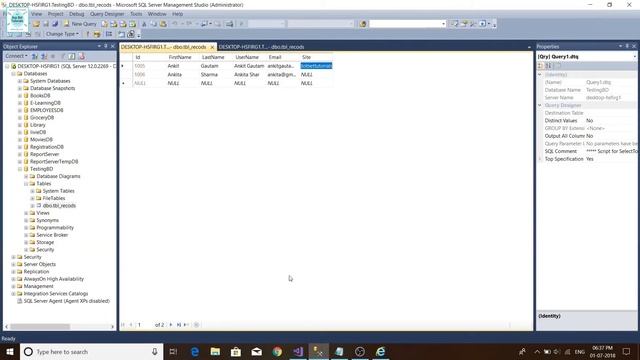Switch to the second dbo.tbl_recods tab

262,47
